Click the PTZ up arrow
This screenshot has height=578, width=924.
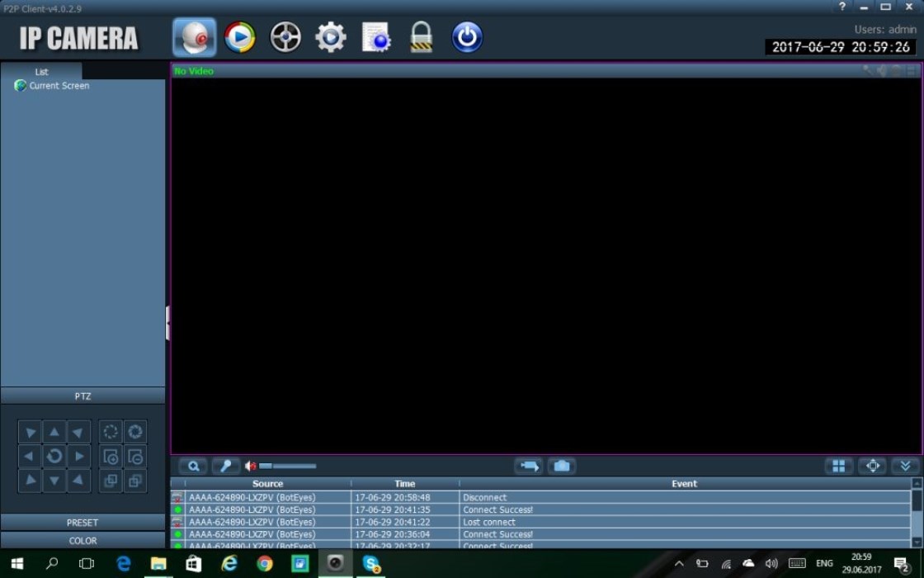tap(54, 432)
